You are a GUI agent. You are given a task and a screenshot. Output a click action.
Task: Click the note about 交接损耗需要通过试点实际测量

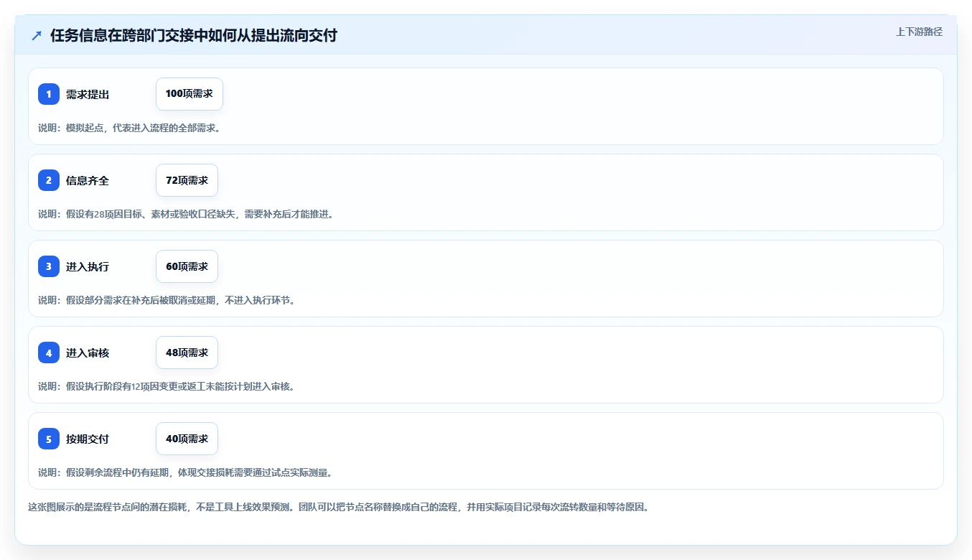[x=186, y=472]
